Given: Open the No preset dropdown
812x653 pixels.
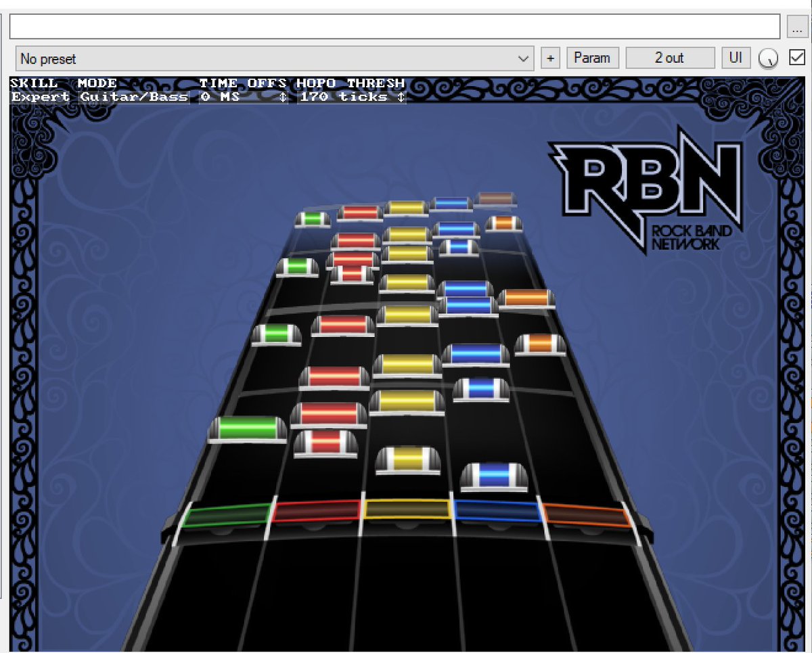Looking at the screenshot, I should click(274, 59).
